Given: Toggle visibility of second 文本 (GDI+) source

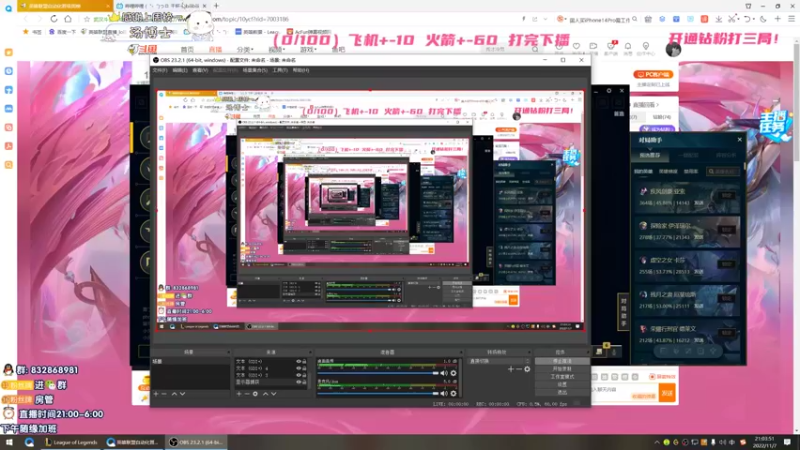Looking at the screenshot, I should pyautogui.click(x=298, y=368).
